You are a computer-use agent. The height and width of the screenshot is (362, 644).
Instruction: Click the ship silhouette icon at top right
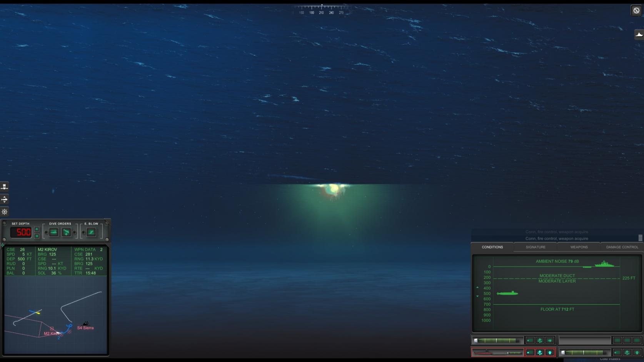coord(639,35)
